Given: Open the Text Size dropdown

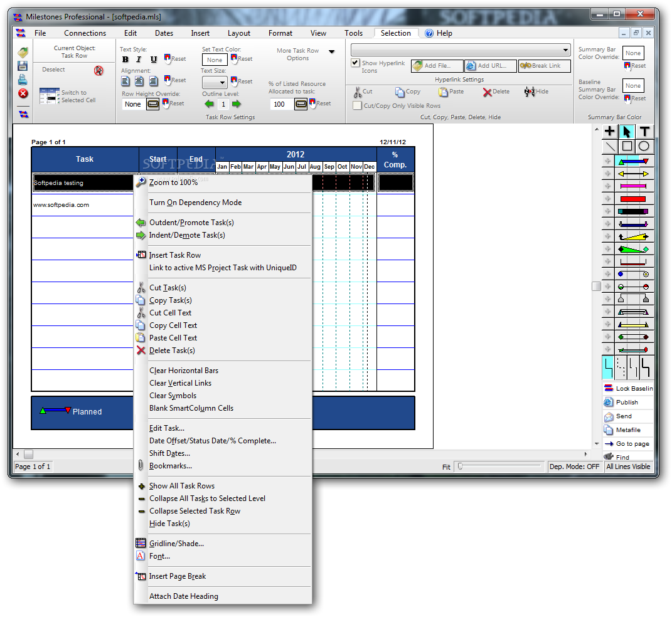Looking at the screenshot, I should coord(222,82).
